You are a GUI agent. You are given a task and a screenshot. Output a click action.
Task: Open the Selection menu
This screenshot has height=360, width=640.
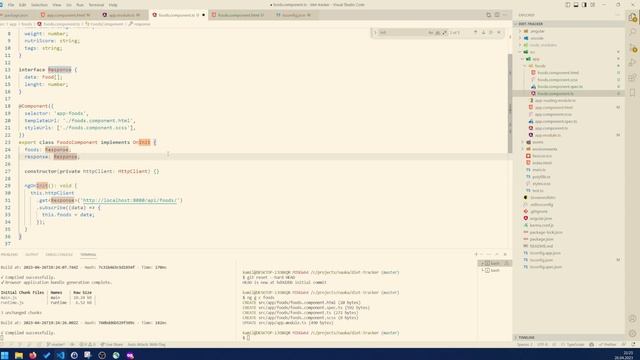39,5
